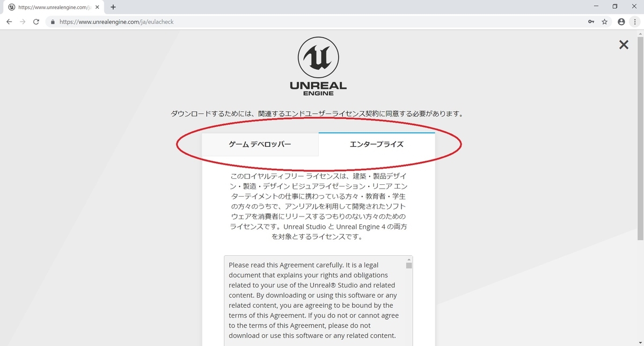Click the agreement box scroll up arrow
Image resolution: width=644 pixels, height=346 pixels.
[409, 259]
